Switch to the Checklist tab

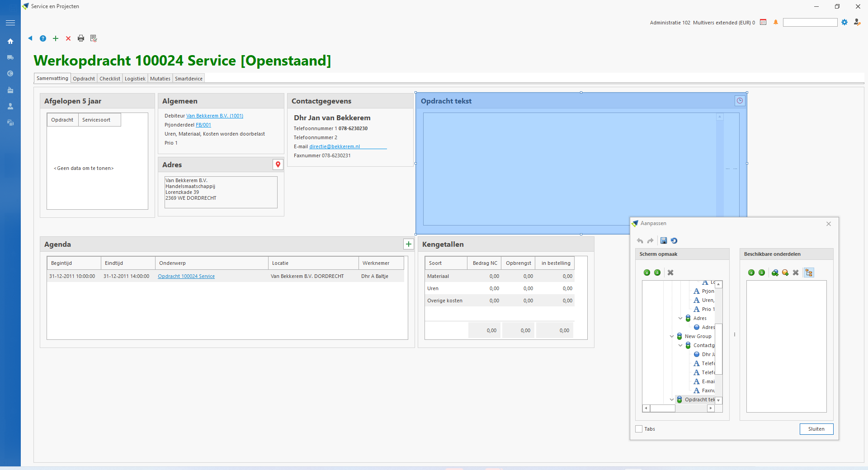[x=110, y=79]
